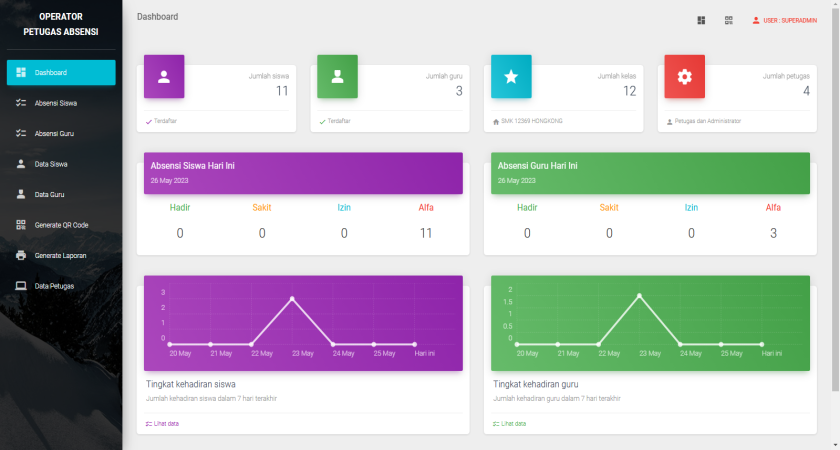Click green Lihat data link for teachers
Image resolution: width=840 pixels, height=450 pixels.
click(509, 423)
